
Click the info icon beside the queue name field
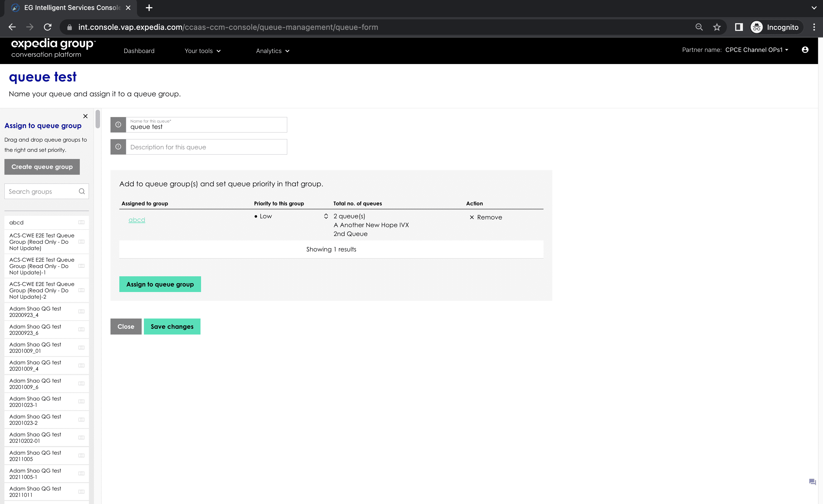pos(118,124)
